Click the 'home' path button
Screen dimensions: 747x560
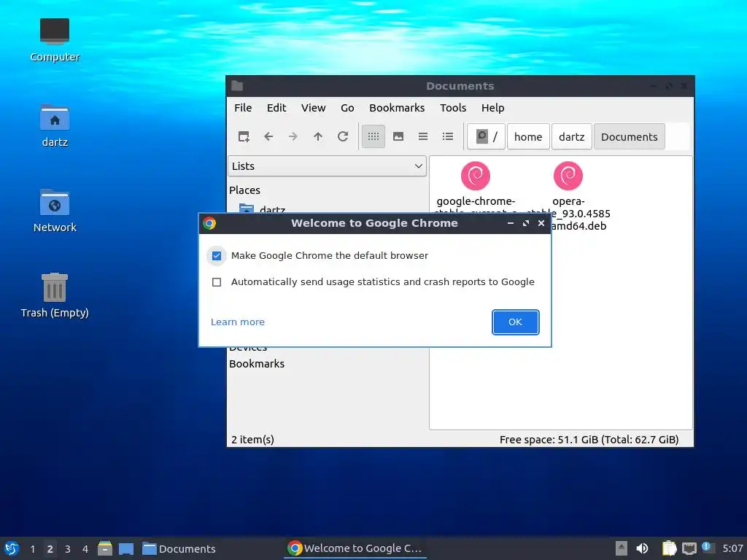[528, 136]
